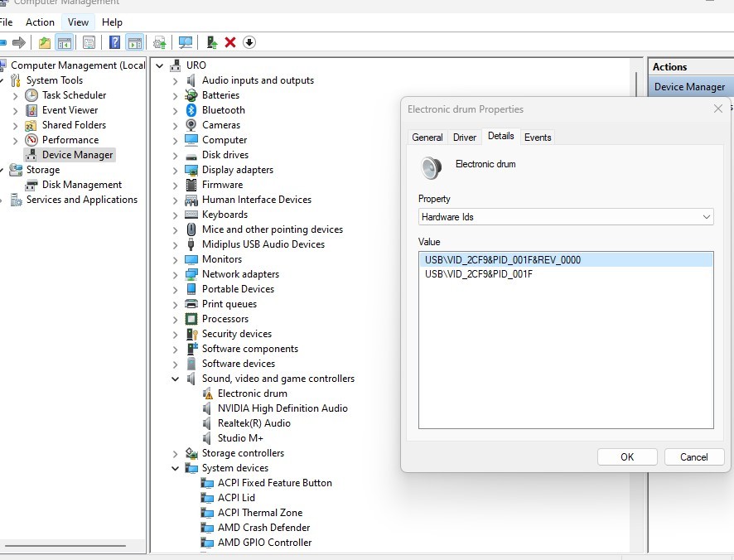The image size is (734, 560).
Task: Open the View menu
Action: (78, 22)
